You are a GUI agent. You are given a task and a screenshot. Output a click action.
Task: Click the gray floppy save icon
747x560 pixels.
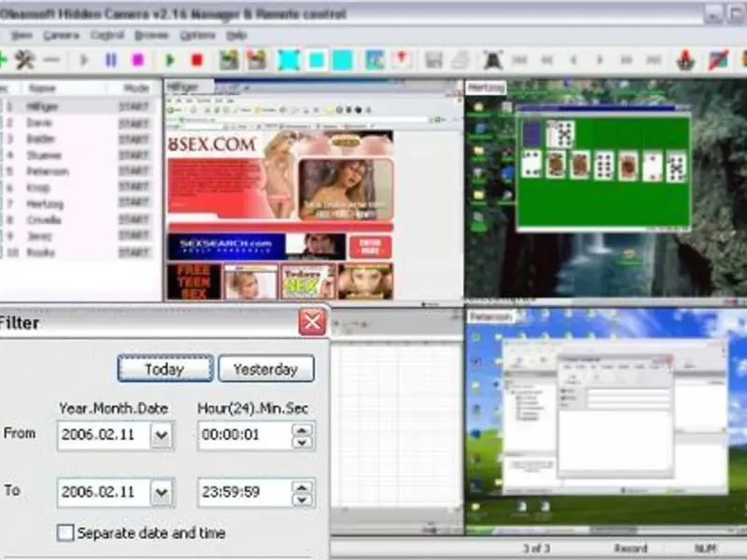click(433, 61)
